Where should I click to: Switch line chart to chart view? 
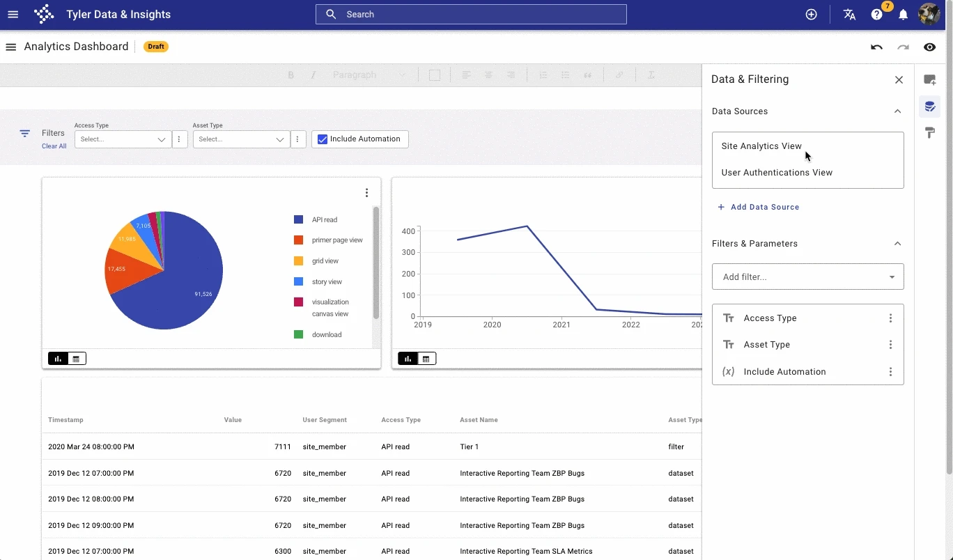pyautogui.click(x=408, y=359)
